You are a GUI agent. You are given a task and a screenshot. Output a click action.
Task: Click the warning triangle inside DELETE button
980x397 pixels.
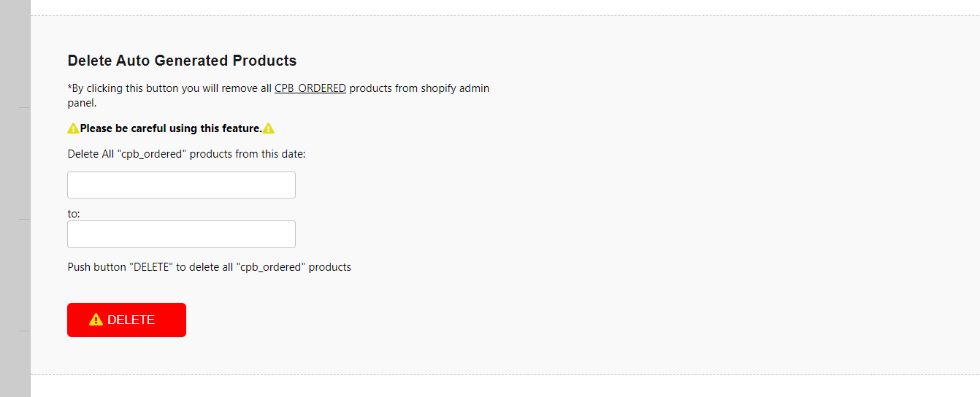point(96,320)
